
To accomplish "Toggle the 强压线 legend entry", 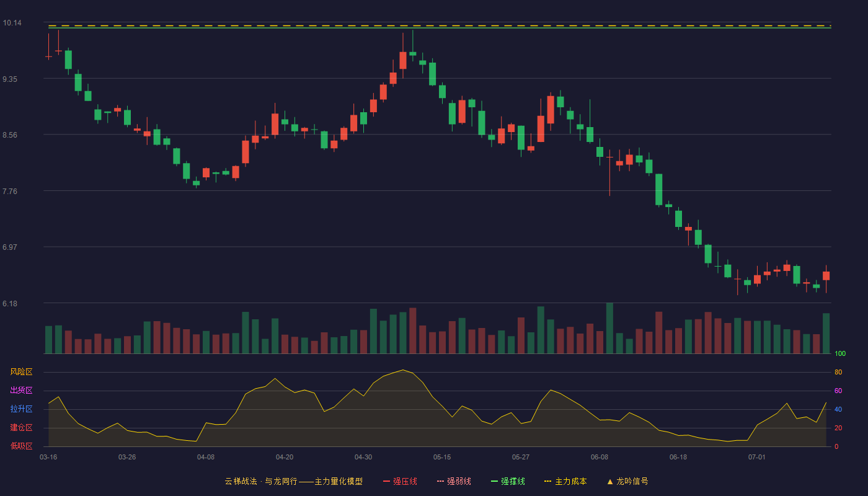I will tap(400, 481).
